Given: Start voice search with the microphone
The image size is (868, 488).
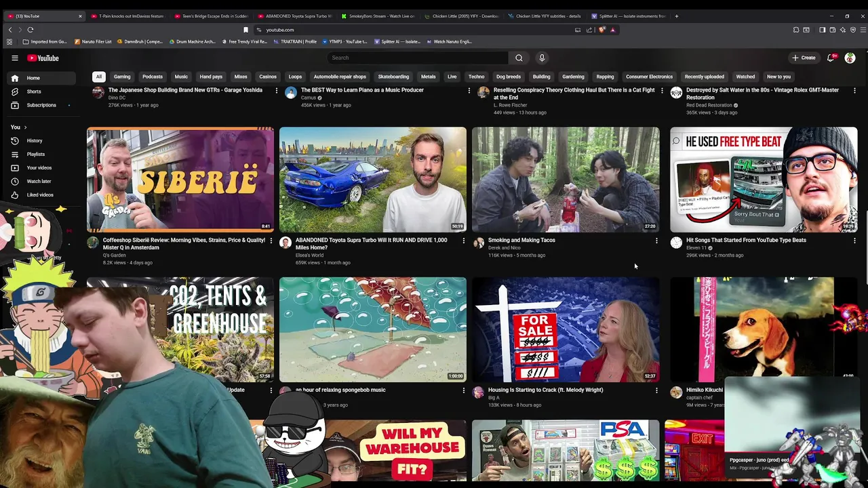Looking at the screenshot, I should (542, 58).
